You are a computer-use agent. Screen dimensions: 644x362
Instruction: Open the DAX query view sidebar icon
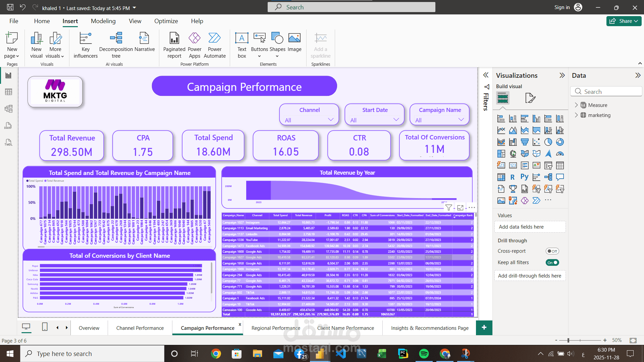(x=8, y=126)
